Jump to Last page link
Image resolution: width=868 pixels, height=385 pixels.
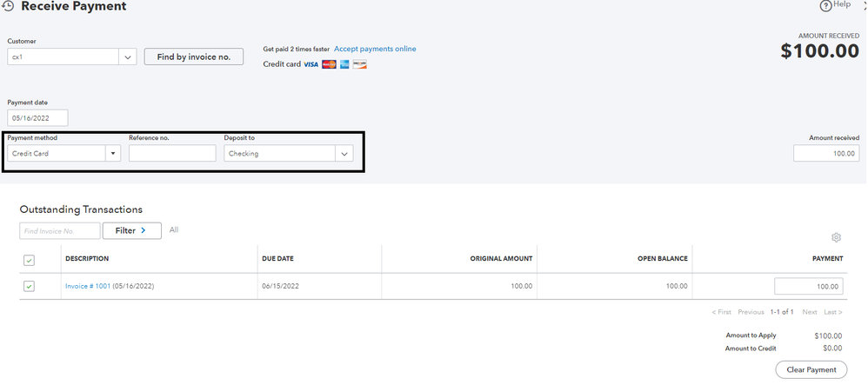tap(833, 312)
